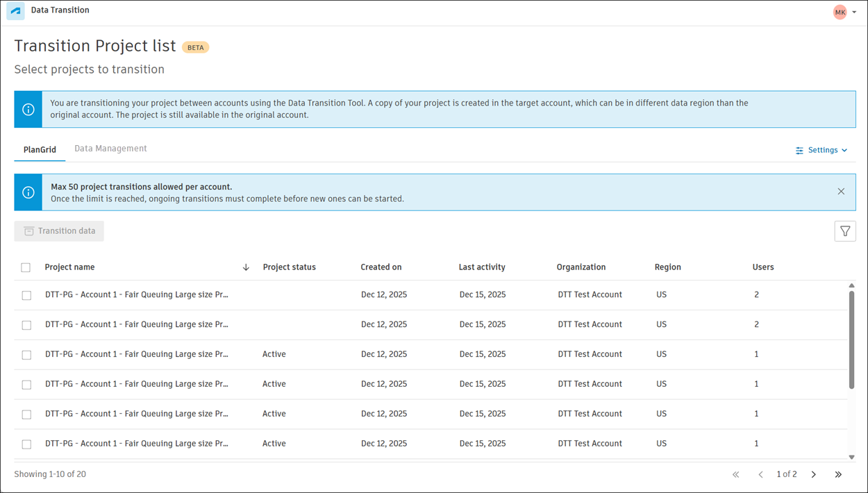Jump to the last page with the double-right arrow
This screenshot has height=493, width=868.
point(838,475)
